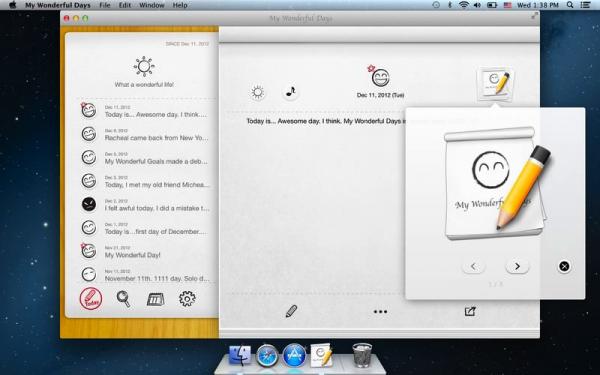Select the Dec 2 angry-face entry

tap(145, 205)
